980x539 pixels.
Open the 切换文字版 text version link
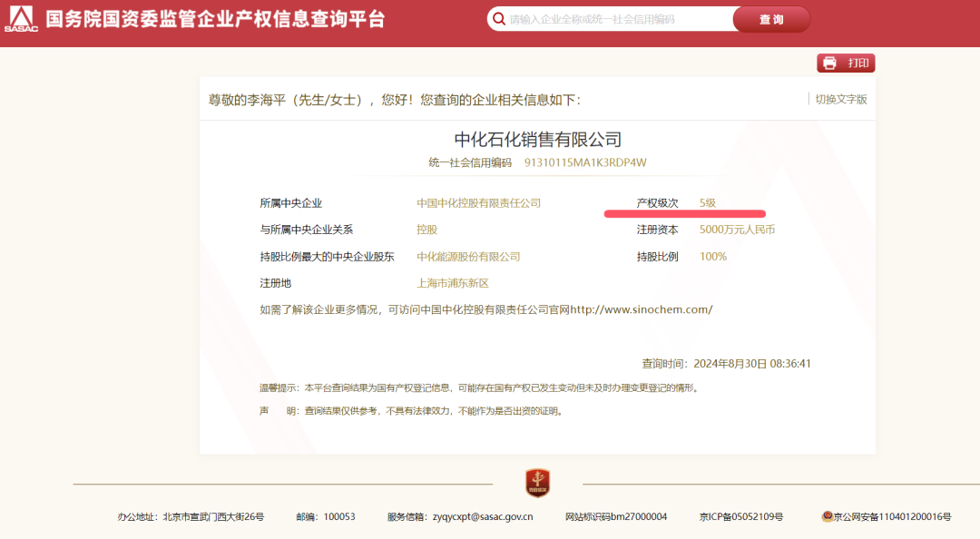click(843, 98)
